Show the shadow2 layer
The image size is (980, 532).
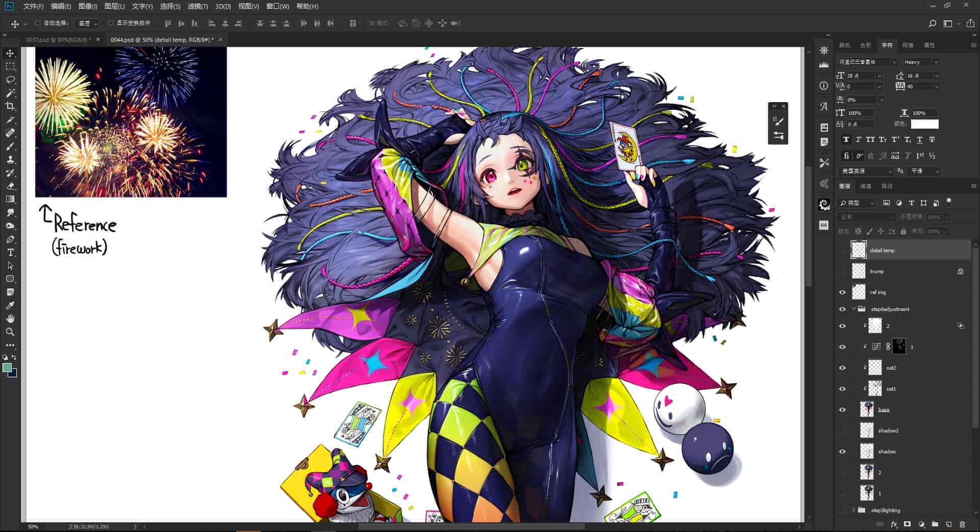842,430
